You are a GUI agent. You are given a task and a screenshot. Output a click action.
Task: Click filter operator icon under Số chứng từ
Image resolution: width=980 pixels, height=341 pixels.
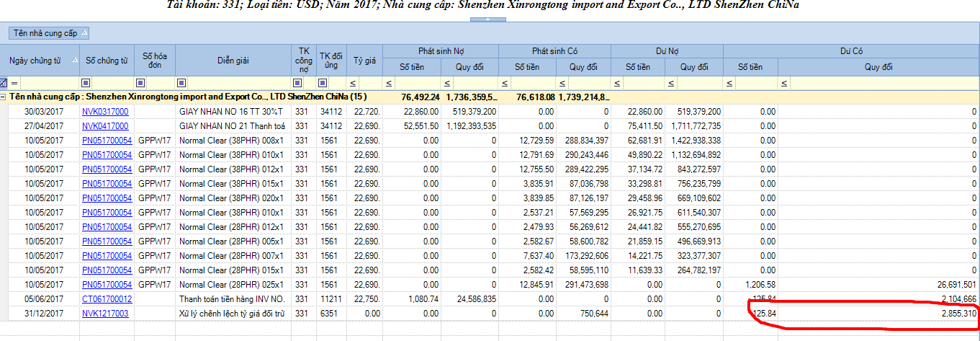pyautogui.click(x=86, y=82)
